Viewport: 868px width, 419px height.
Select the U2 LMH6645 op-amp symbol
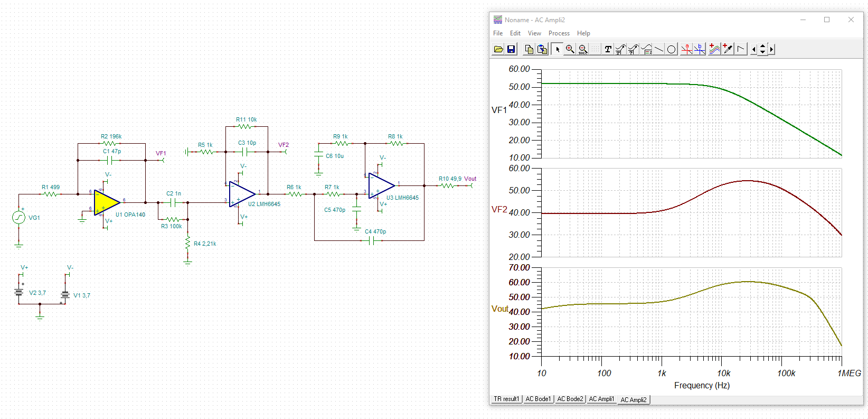coord(242,194)
